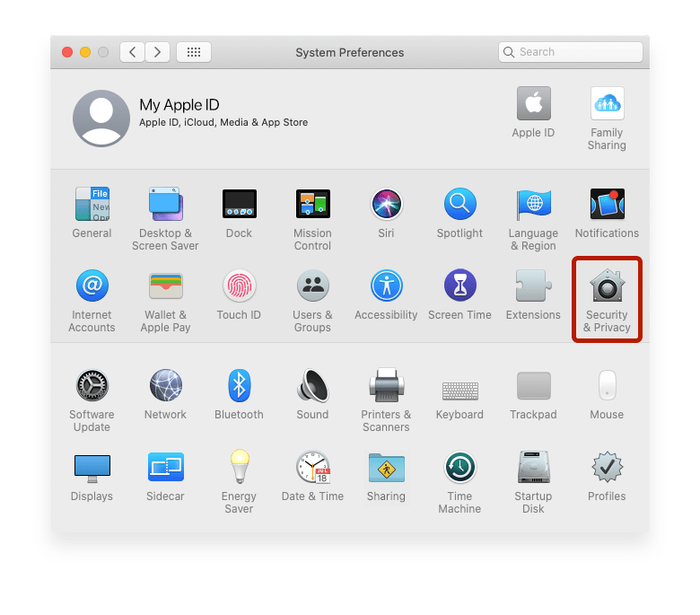This screenshot has height=615, width=700.
Task: Open Screen Time preferences
Action: (x=459, y=286)
